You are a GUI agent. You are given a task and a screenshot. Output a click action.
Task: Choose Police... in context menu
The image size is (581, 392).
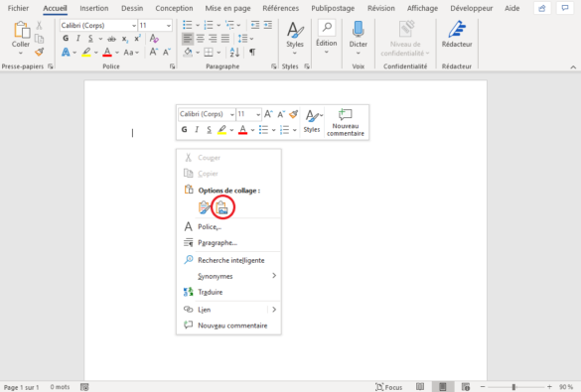coord(228,227)
